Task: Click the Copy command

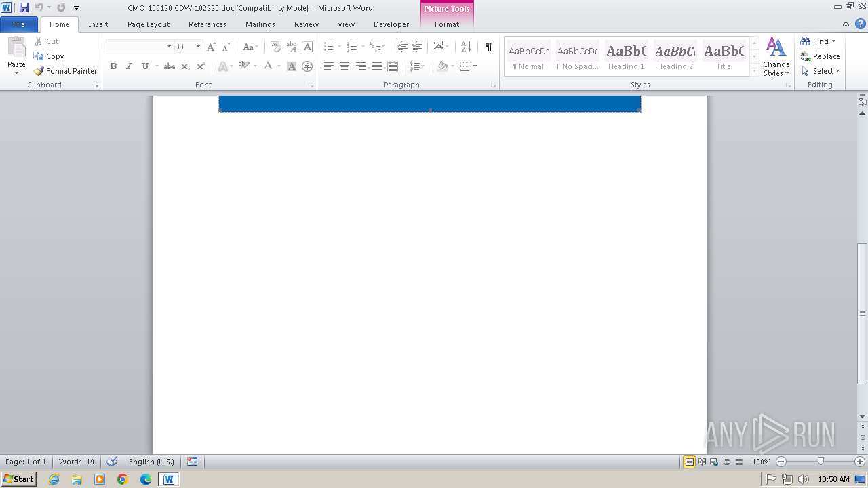Action: (x=49, y=56)
